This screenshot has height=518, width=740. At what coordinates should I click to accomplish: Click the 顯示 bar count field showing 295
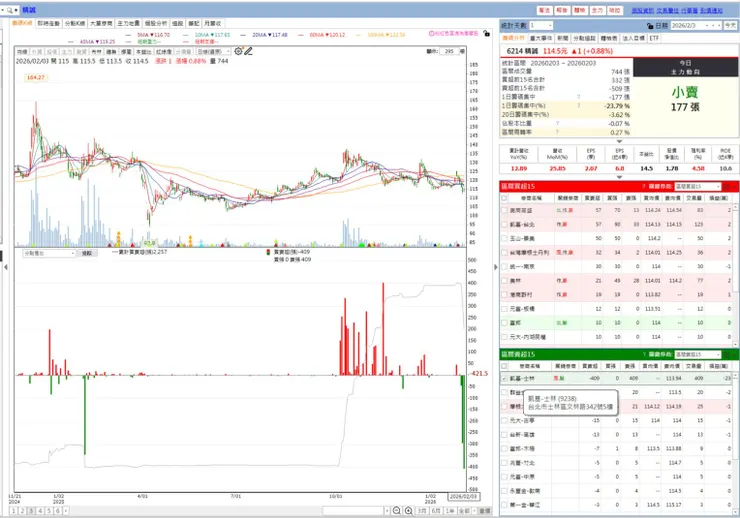[449, 51]
